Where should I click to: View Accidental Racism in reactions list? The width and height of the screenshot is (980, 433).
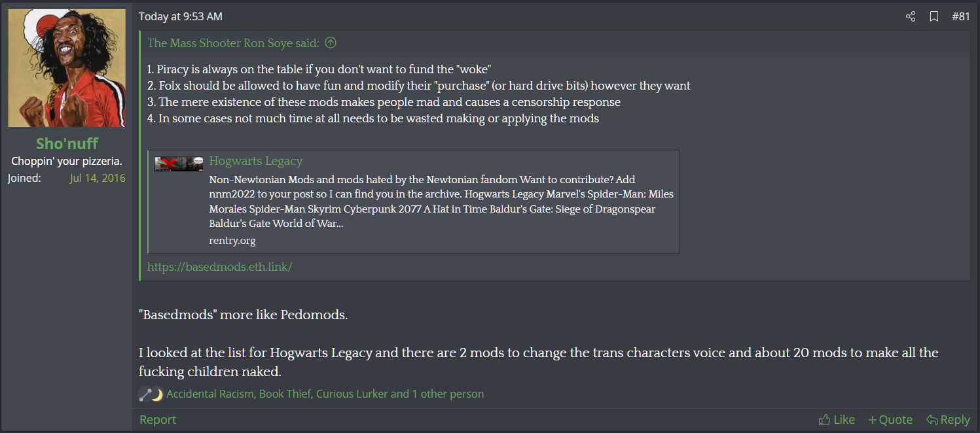click(211, 394)
